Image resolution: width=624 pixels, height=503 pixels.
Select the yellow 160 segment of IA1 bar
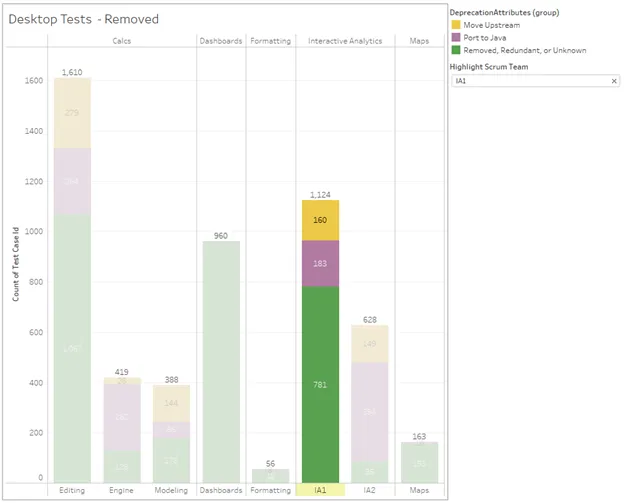tap(320, 220)
